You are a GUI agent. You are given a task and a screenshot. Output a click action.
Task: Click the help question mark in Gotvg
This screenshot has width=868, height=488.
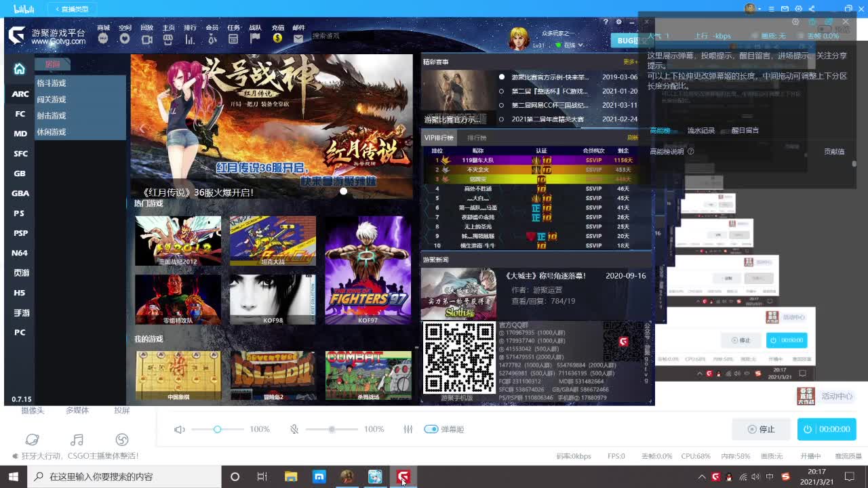[606, 22]
